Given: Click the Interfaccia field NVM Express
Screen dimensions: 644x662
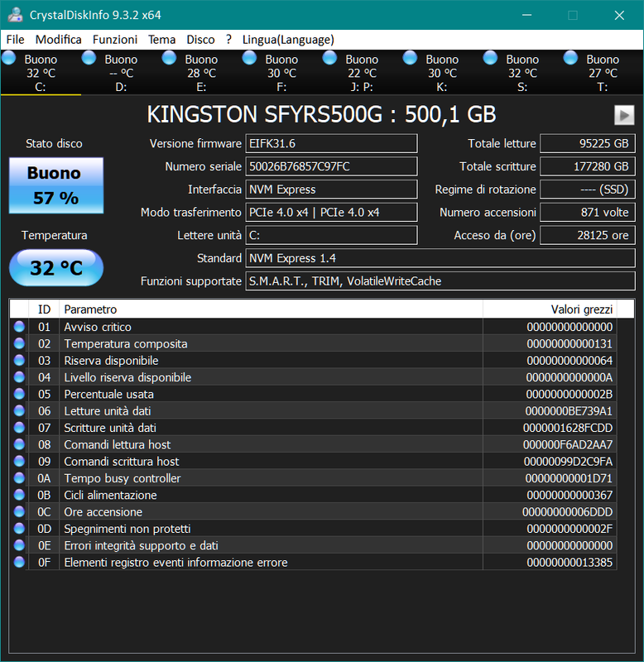Looking at the screenshot, I should [x=331, y=189].
